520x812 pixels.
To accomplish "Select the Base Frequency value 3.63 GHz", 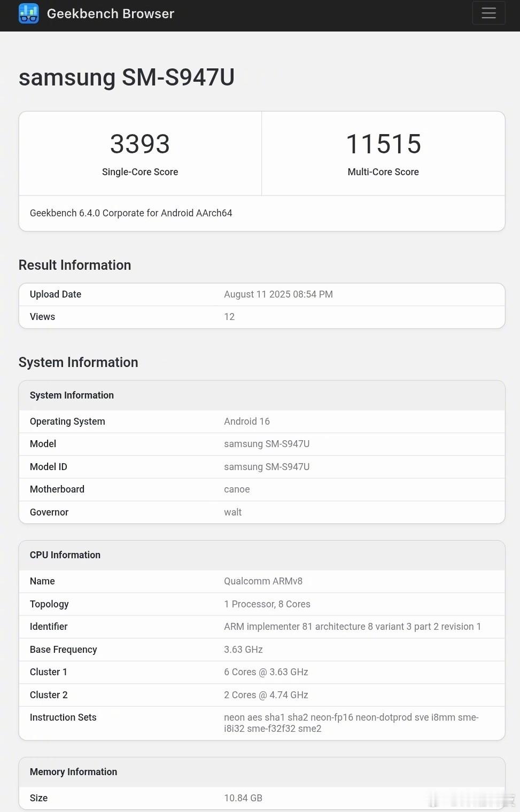I will (243, 650).
